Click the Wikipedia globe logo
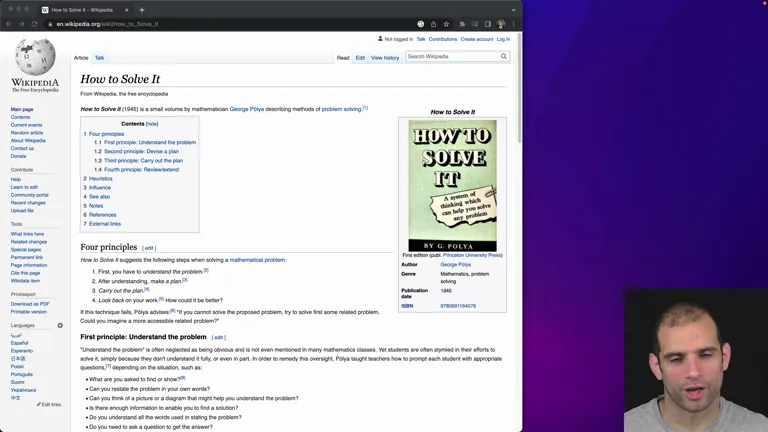 click(x=35, y=56)
